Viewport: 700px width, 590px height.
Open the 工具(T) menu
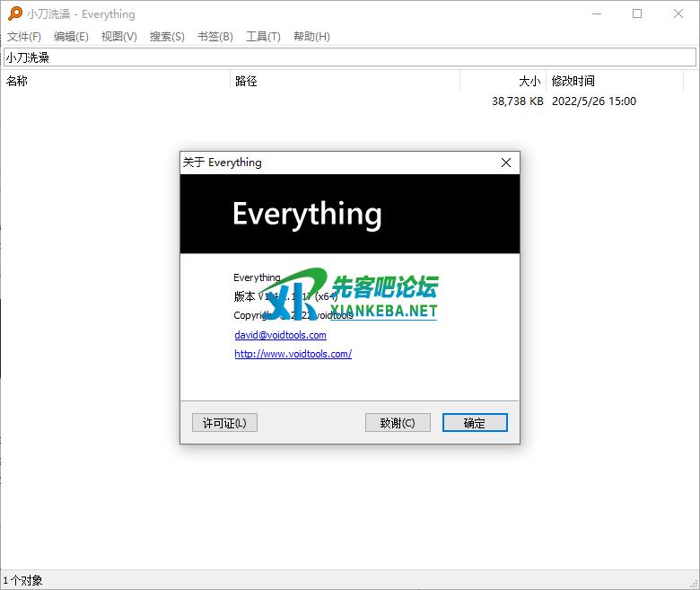(263, 36)
